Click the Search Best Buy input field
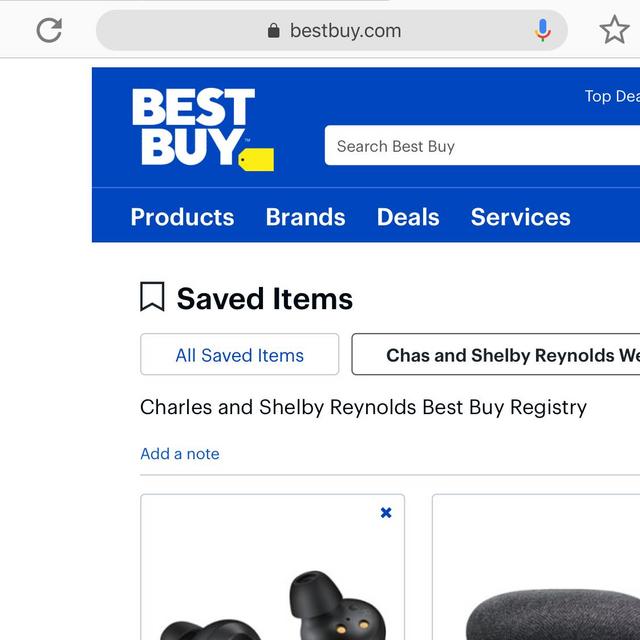The width and height of the screenshot is (640, 640). (x=480, y=146)
